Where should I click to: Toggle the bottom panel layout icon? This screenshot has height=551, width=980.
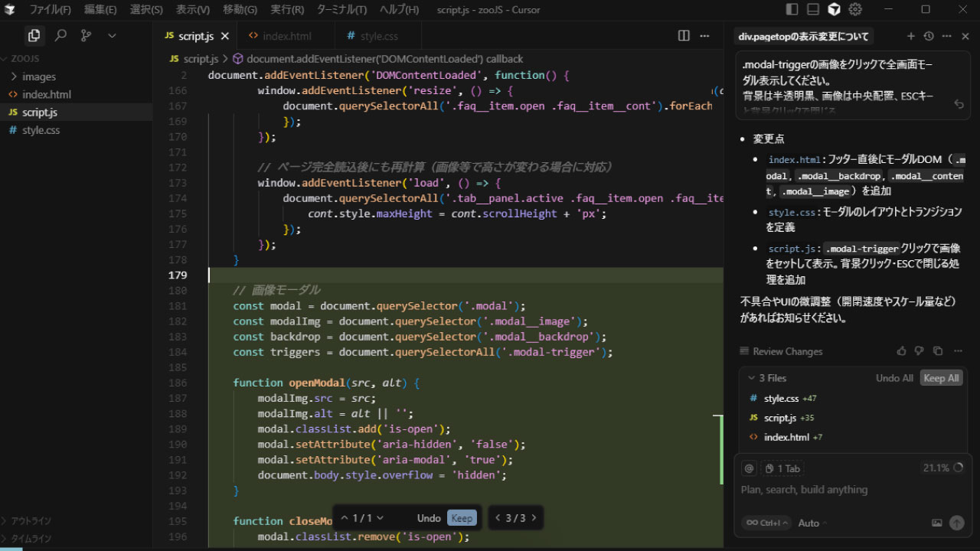click(x=813, y=9)
